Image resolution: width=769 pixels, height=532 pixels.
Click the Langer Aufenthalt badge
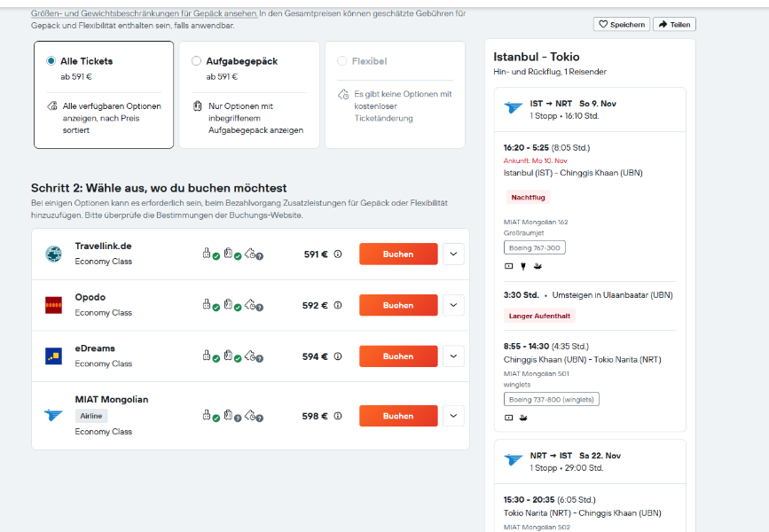click(x=539, y=316)
